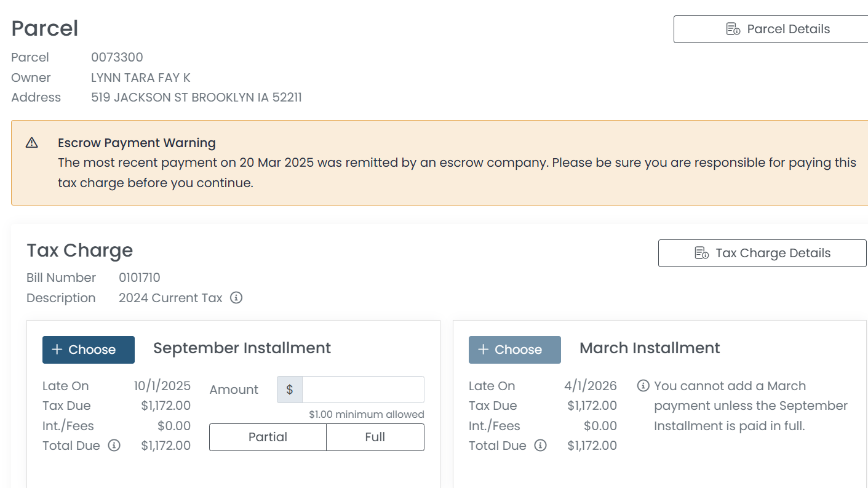Click the owner name LYNN TARA FAY K
Image resolution: width=868 pixels, height=488 pixels.
click(141, 78)
